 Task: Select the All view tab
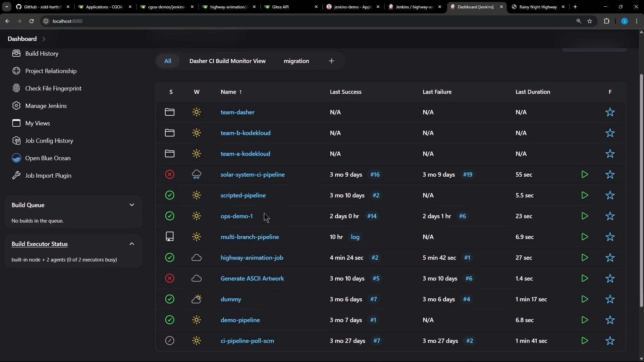168,61
